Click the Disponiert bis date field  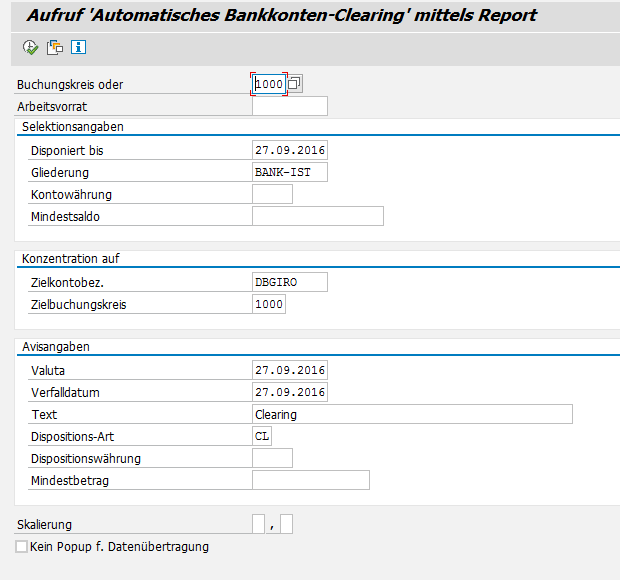pos(289,150)
